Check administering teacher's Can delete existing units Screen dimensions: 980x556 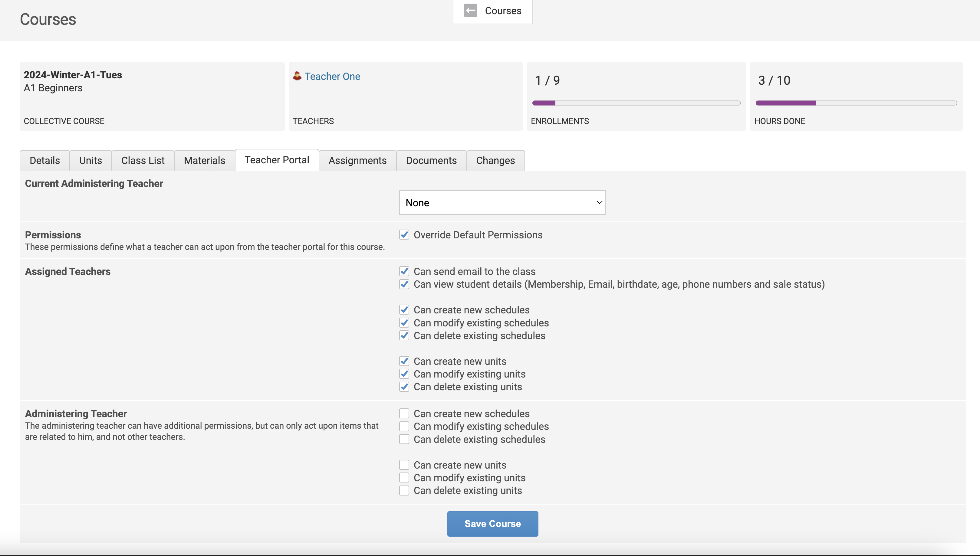404,491
